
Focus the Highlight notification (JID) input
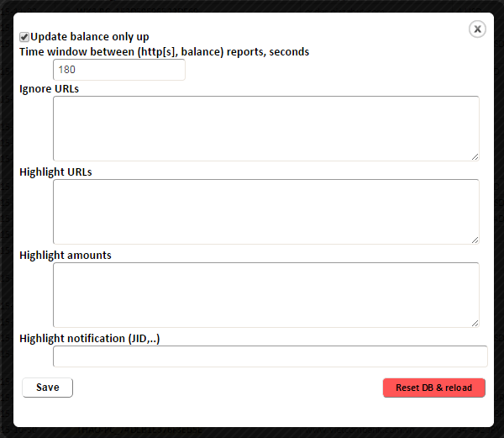coord(270,356)
